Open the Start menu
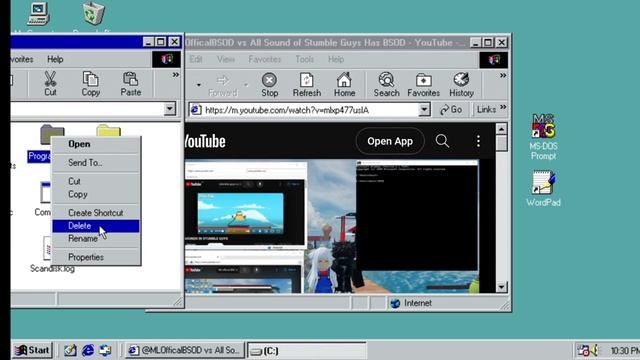 [x=32, y=350]
